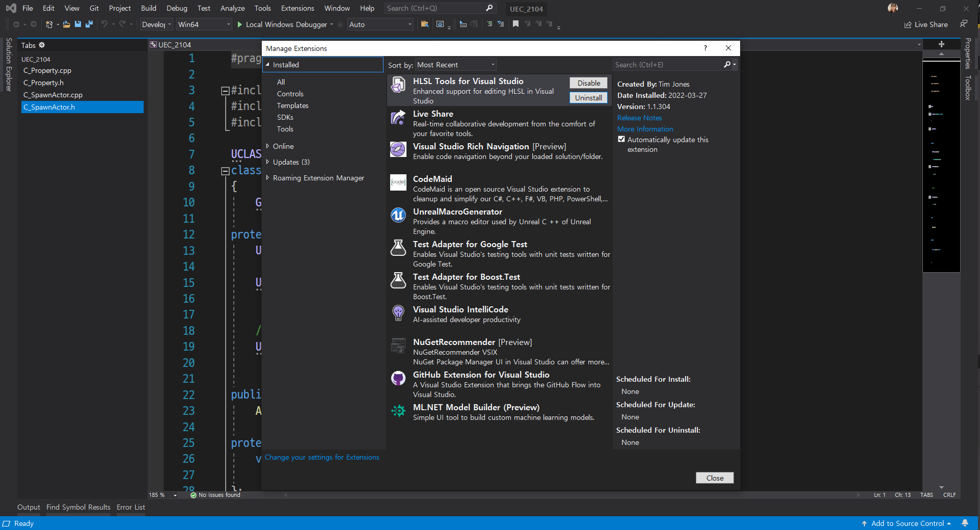Click Add to Source Control
980x530 pixels.
[x=907, y=523]
